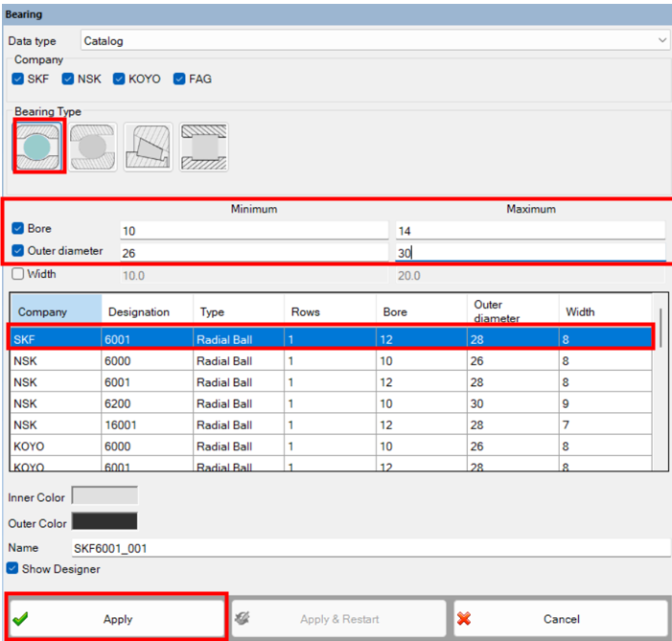Sort by the Bore column header
Screen dimensions: 672x641
pyautogui.click(x=422, y=311)
